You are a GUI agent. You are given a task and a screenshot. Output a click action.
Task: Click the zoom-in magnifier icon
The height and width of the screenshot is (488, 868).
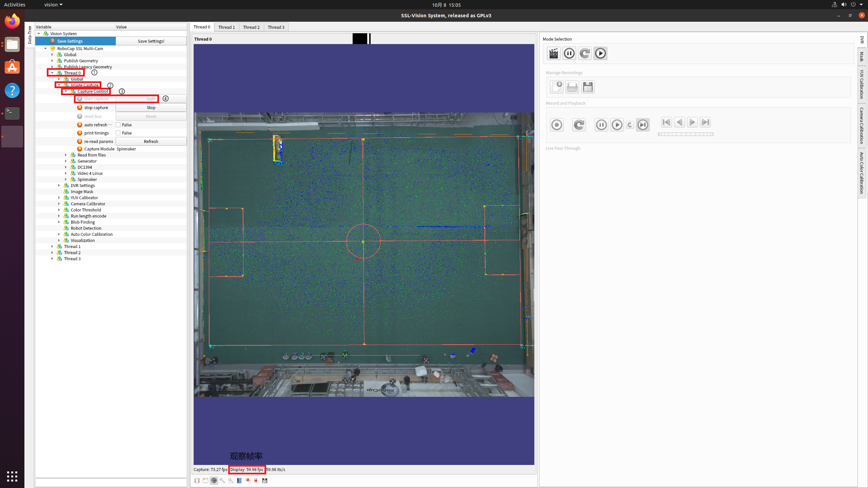(x=222, y=481)
